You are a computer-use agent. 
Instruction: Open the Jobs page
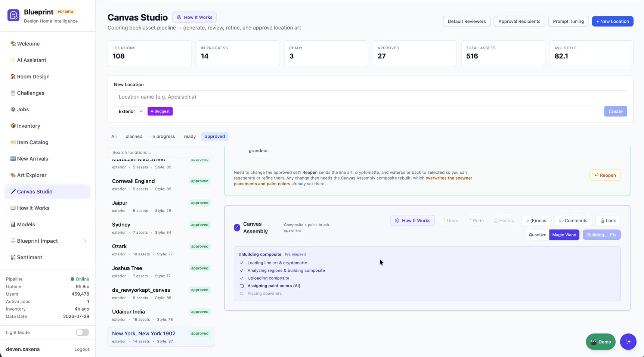[x=47, y=109]
